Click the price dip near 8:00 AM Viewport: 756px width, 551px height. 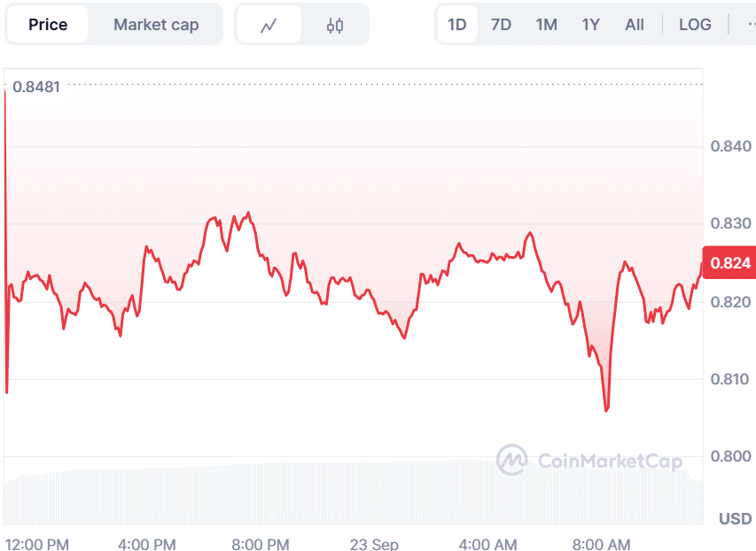point(606,409)
